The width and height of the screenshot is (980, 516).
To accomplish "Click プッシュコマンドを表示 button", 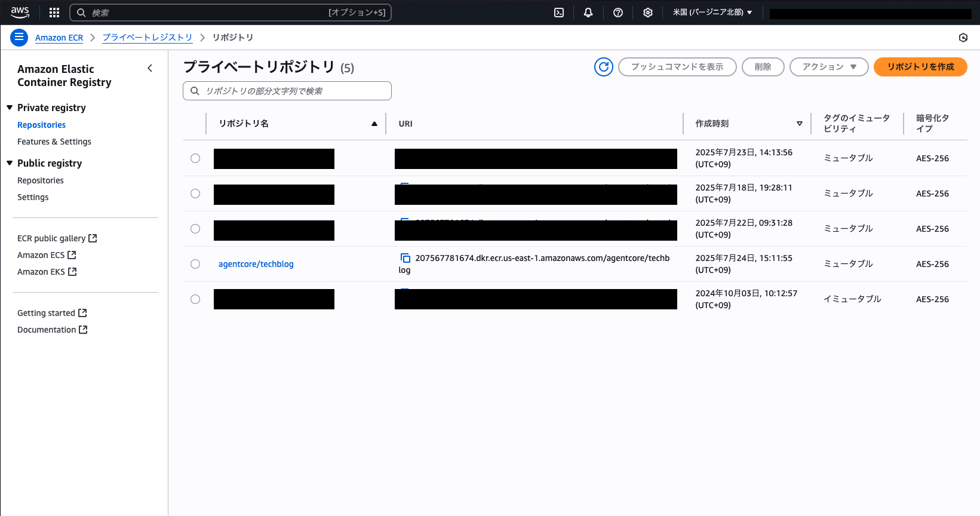I will (677, 67).
